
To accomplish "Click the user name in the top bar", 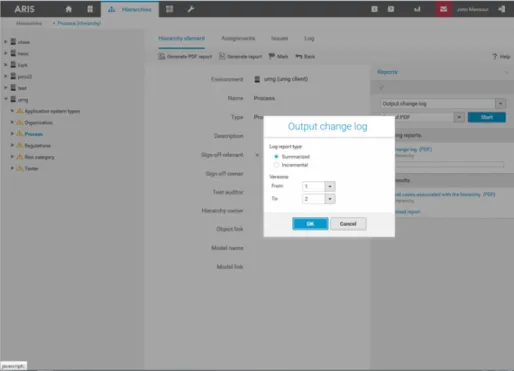I will coord(472,9).
